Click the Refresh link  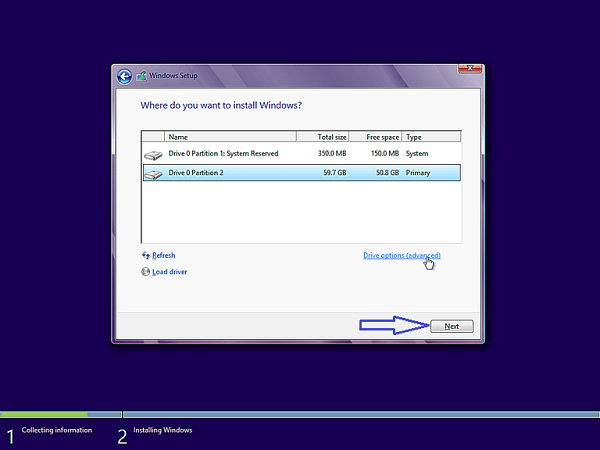tap(163, 255)
